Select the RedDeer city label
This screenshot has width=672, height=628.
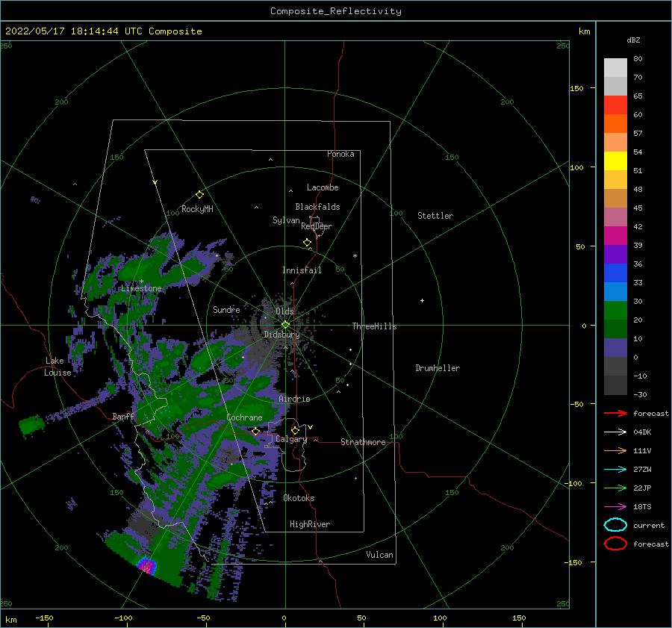tap(317, 226)
